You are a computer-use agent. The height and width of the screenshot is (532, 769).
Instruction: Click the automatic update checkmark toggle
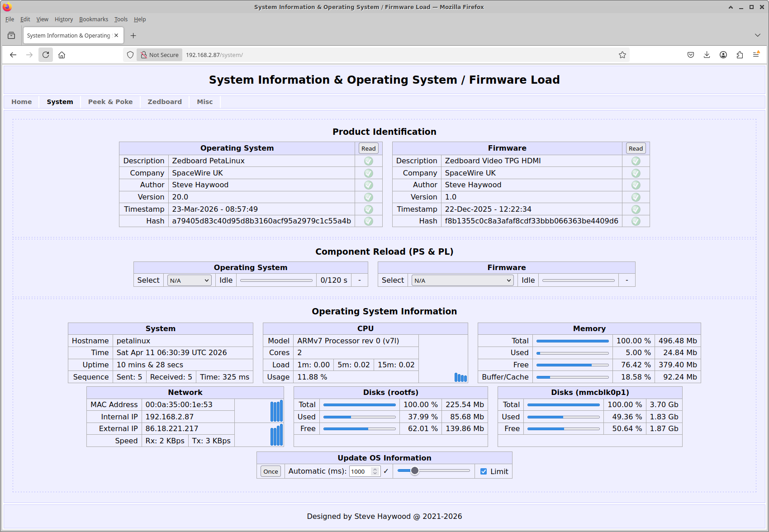(x=386, y=471)
